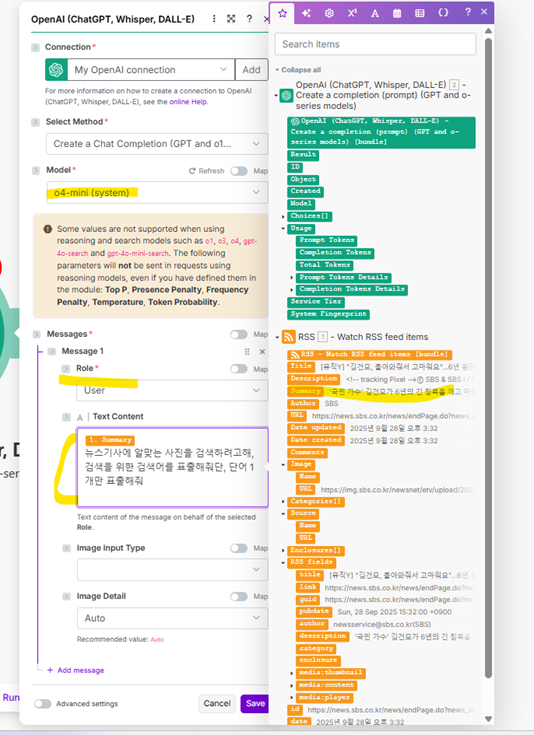The image size is (534, 735).
Task: Toggle the Map switch for Image Detail
Action: point(239,596)
